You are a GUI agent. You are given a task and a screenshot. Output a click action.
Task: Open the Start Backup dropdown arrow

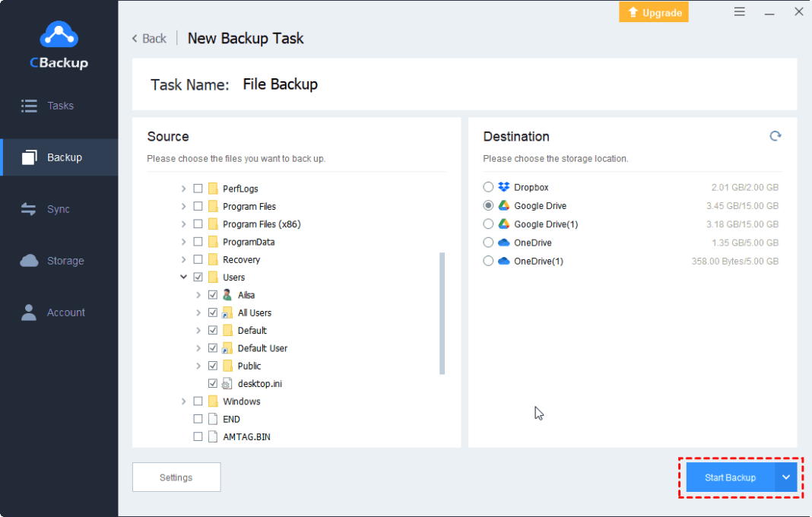[785, 477]
